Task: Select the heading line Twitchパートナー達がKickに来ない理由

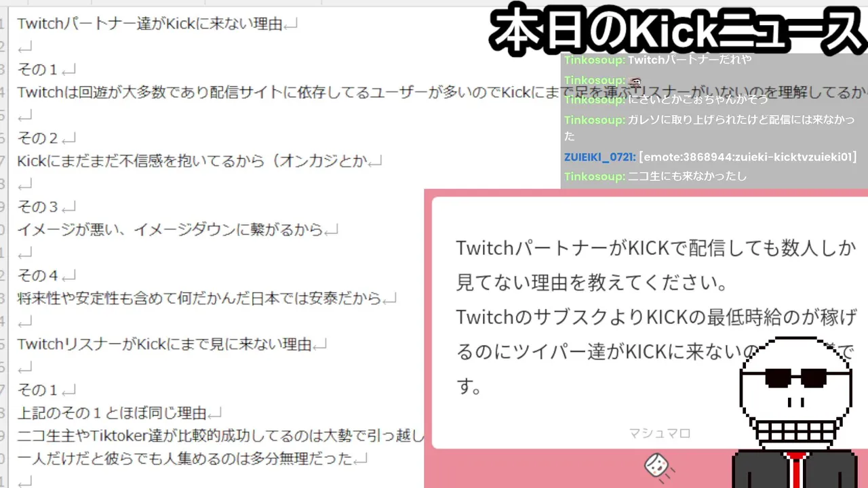Action: [149, 24]
